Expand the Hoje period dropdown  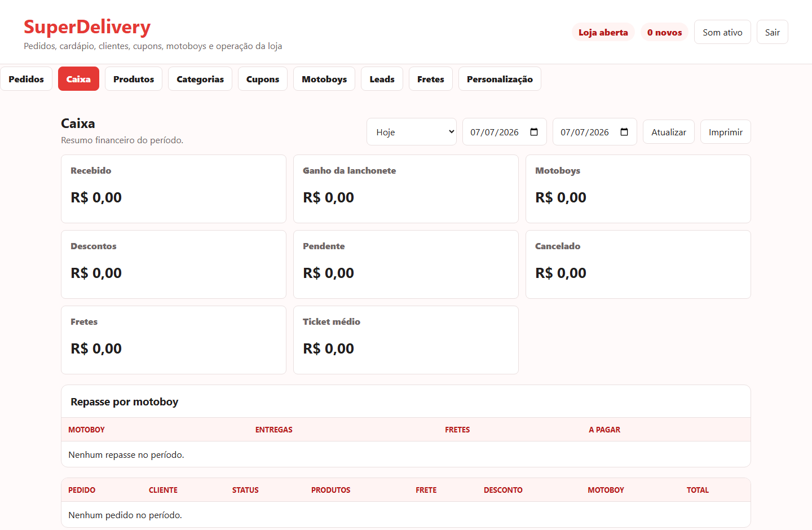(x=412, y=132)
